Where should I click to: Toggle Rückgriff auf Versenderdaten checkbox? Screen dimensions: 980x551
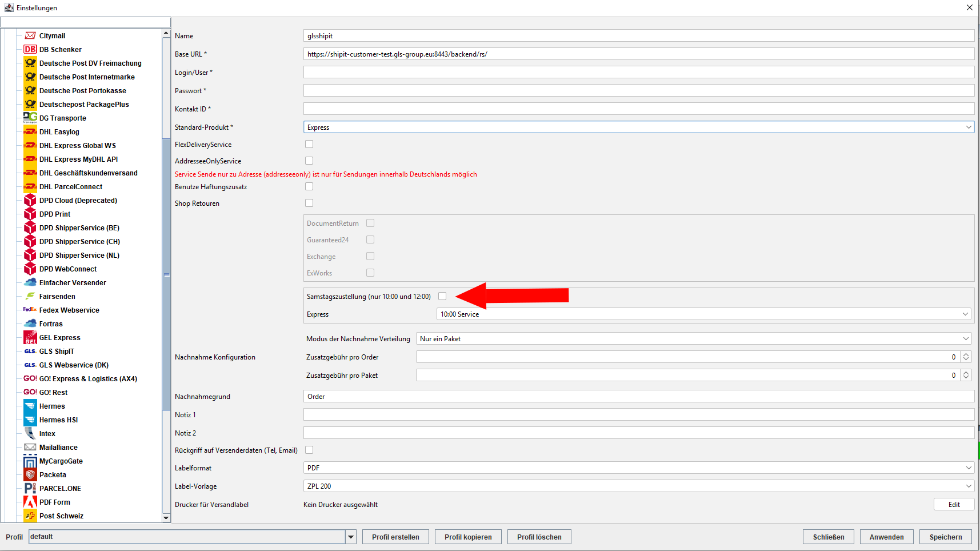[309, 450]
